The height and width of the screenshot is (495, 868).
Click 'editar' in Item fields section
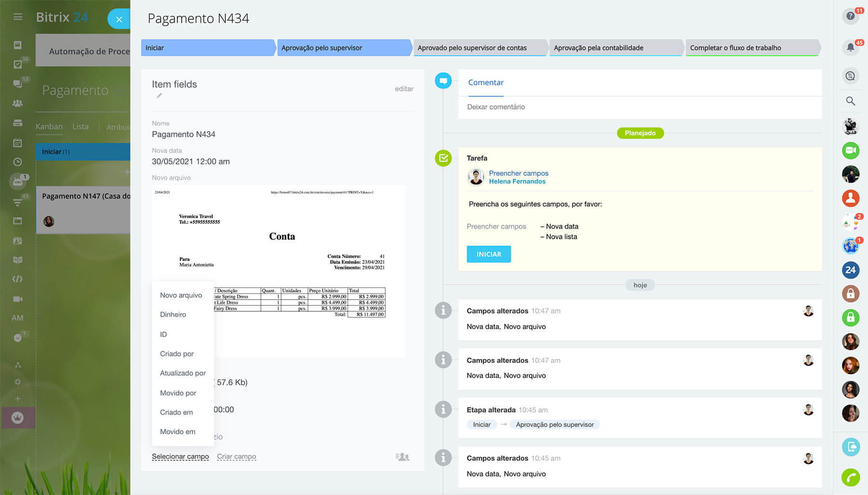(404, 89)
